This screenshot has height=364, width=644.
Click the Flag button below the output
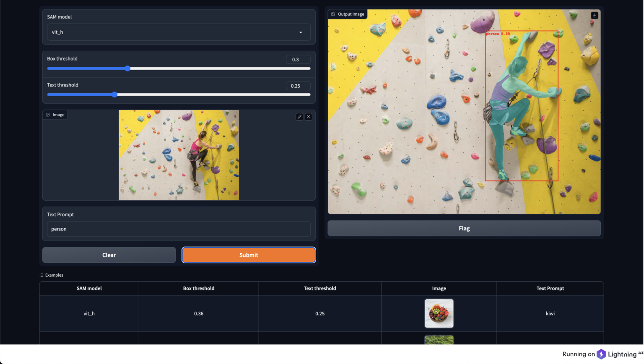click(464, 228)
